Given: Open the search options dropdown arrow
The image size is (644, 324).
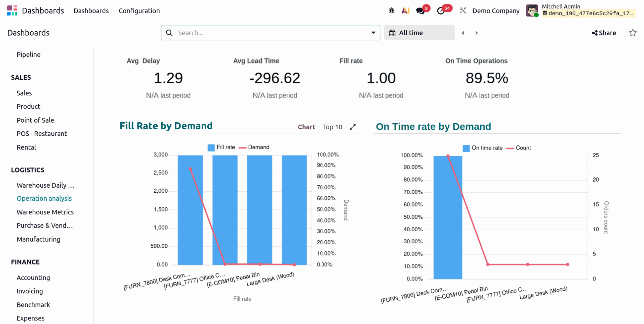Looking at the screenshot, I should 373,33.
